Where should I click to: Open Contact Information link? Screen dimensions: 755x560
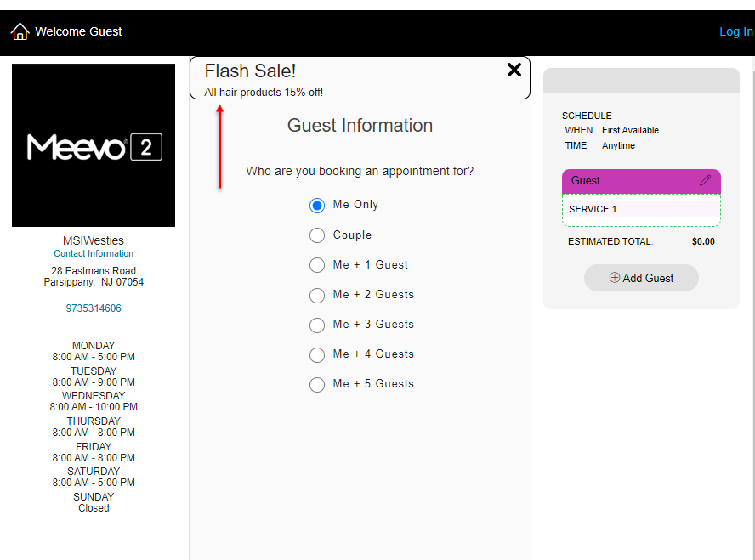click(94, 253)
